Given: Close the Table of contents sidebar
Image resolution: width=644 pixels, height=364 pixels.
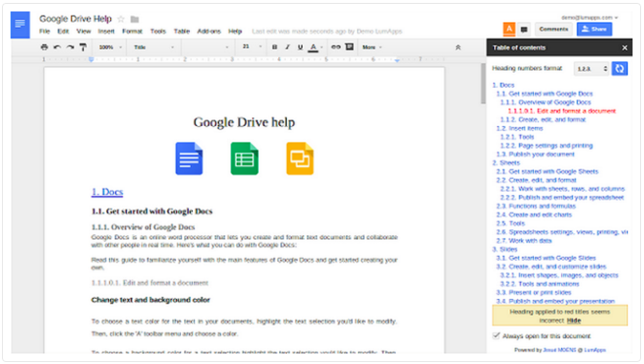Looking at the screenshot, I should pos(624,48).
